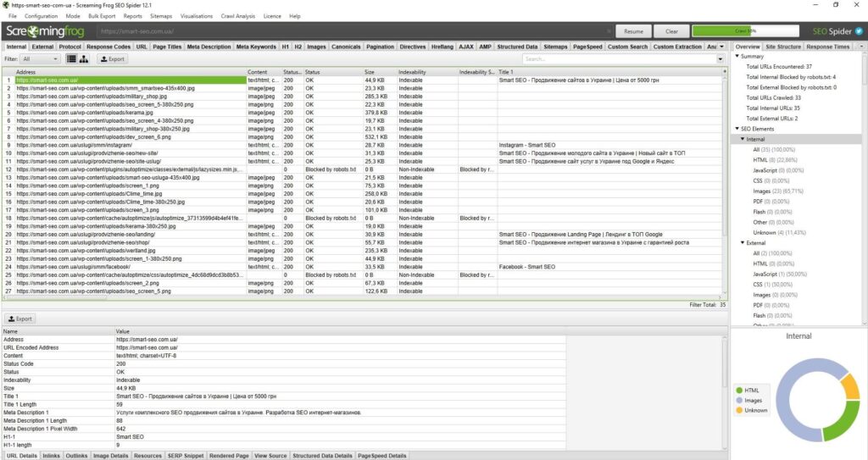Image resolution: width=868 pixels, height=460 pixels.
Task: Click the Images legend colour dot
Action: point(739,400)
